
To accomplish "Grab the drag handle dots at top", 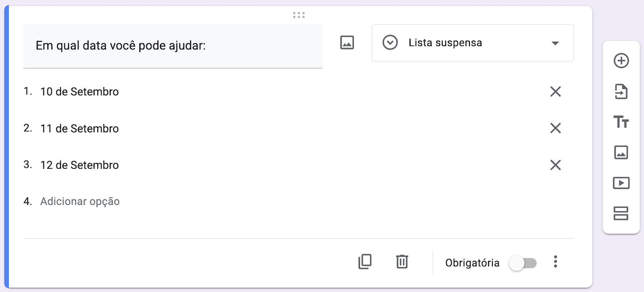I will [x=299, y=15].
